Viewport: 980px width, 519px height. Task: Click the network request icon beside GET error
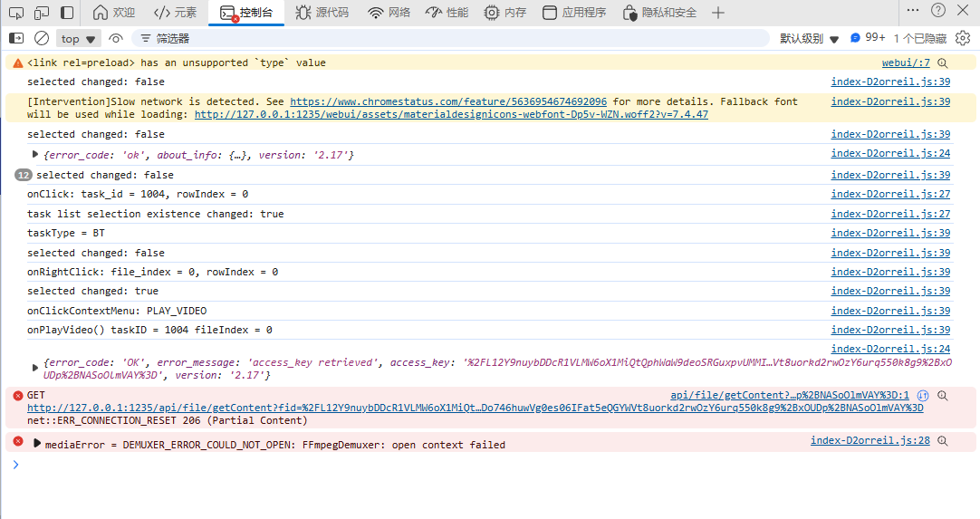[923, 396]
